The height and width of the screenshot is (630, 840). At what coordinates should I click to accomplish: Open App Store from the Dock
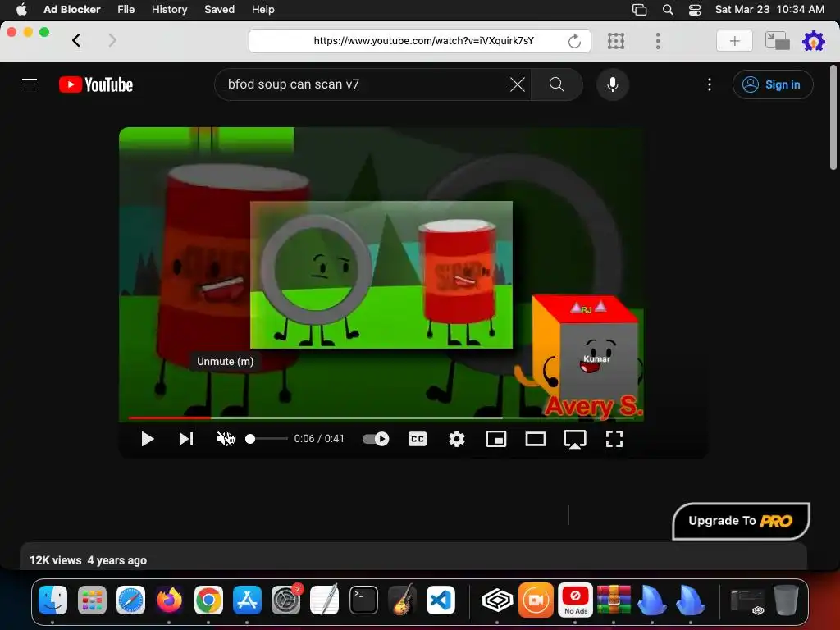247,600
